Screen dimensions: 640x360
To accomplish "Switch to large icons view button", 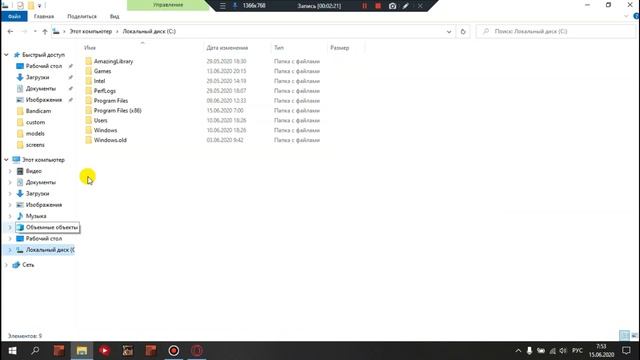I will point(634,336).
